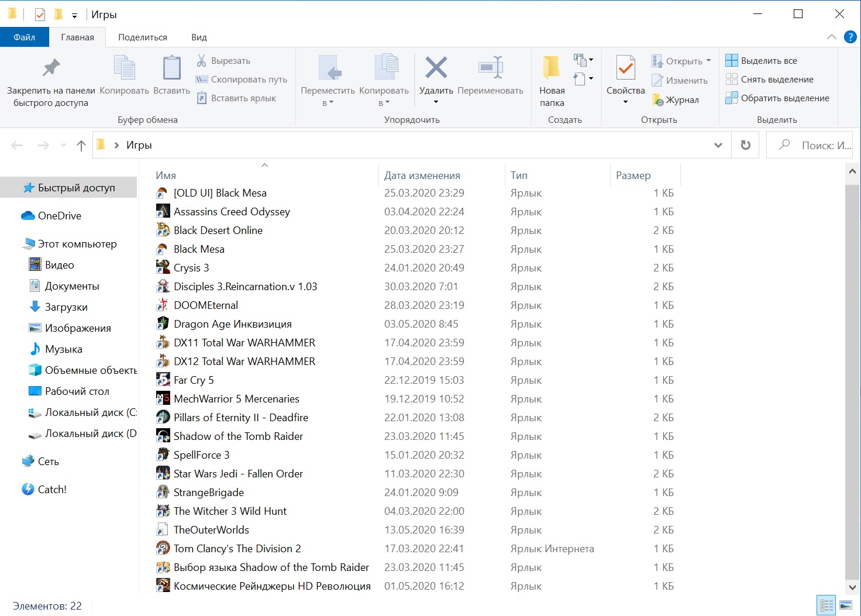
Task: Open the Удалить dropdown arrow
Action: (x=436, y=102)
